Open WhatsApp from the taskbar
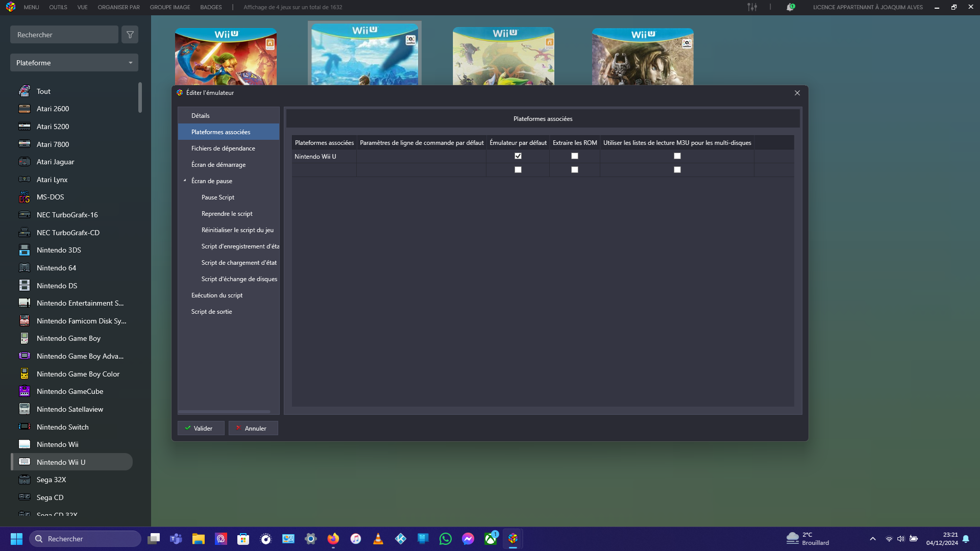980x551 pixels. 446,539
